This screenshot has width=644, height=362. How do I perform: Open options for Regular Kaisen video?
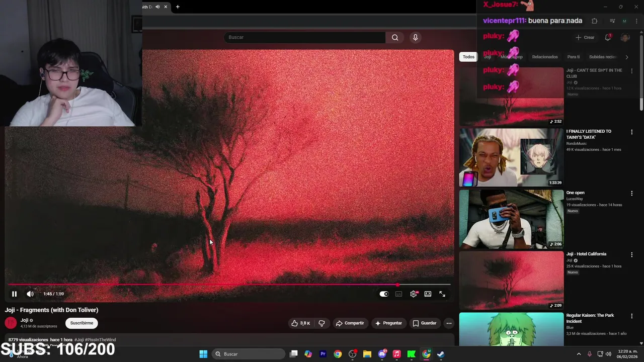tap(631, 316)
